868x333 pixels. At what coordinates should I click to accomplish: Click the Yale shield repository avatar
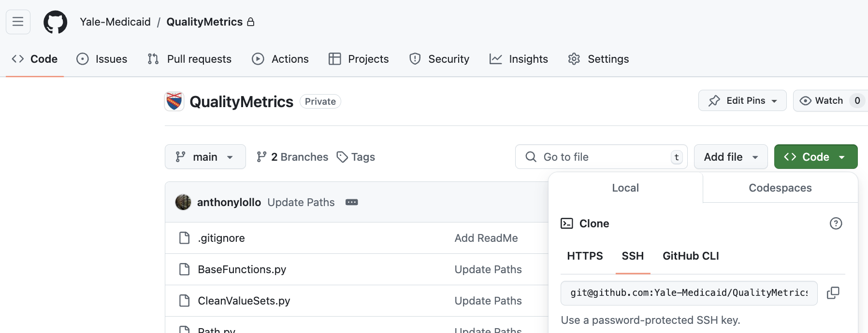click(174, 101)
